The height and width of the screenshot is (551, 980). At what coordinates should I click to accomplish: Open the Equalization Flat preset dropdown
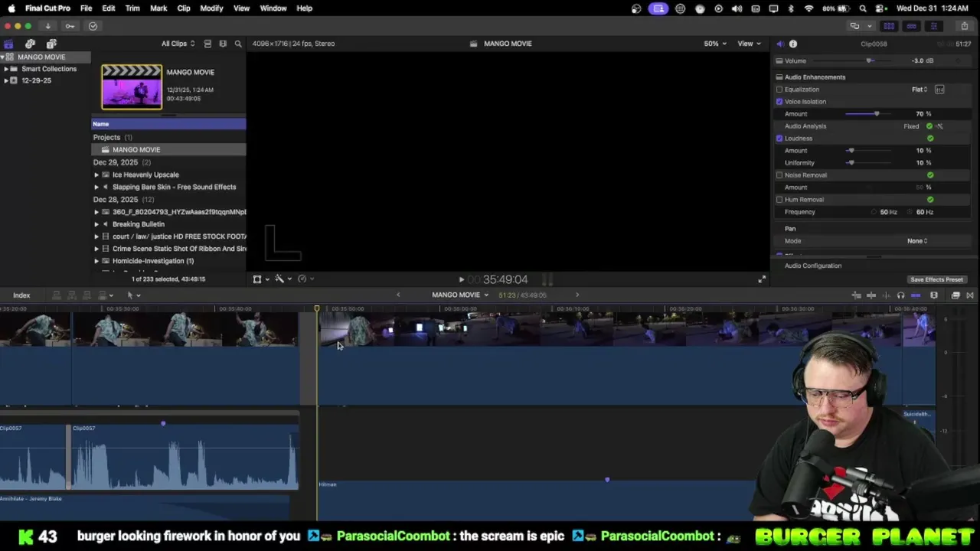pyautogui.click(x=919, y=90)
